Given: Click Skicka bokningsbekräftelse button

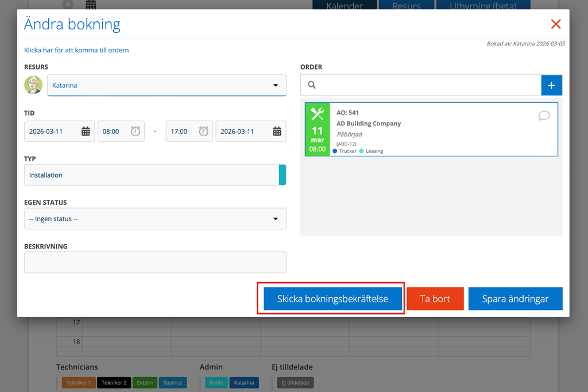Looking at the screenshot, I should click(332, 299).
